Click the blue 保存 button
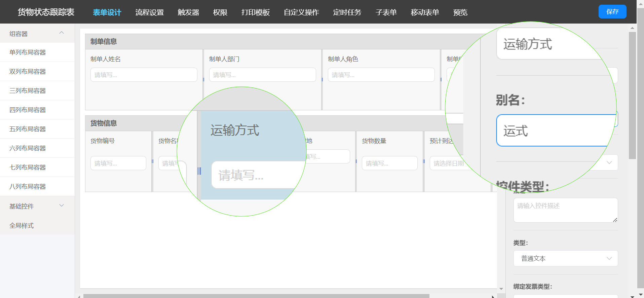Image resolution: width=644 pixels, height=298 pixels. [x=612, y=12]
